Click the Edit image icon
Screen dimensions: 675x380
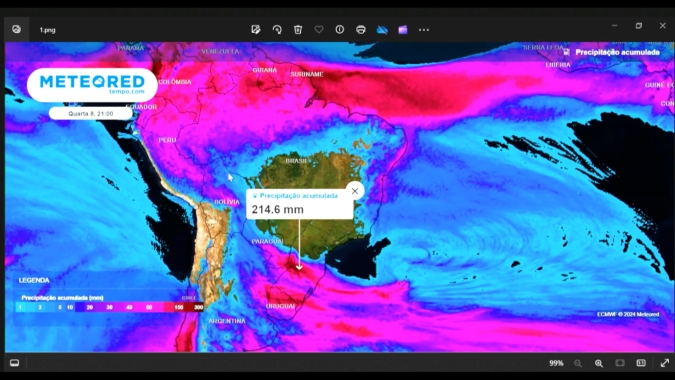[256, 29]
